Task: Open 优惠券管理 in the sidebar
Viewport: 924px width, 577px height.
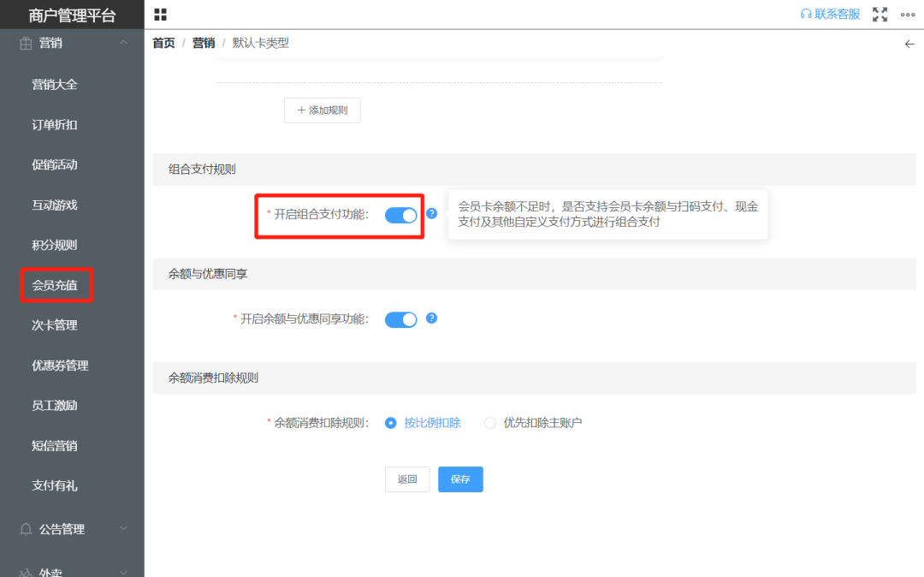Action: pyautogui.click(x=60, y=366)
